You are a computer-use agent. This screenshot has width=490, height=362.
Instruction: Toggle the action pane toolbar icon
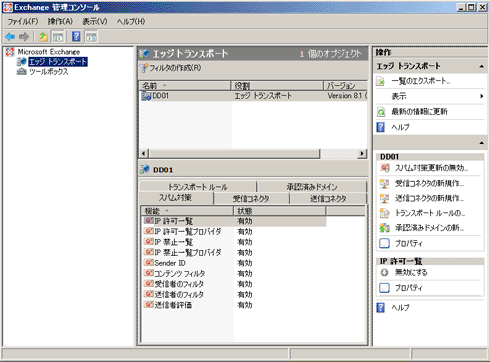(x=91, y=37)
